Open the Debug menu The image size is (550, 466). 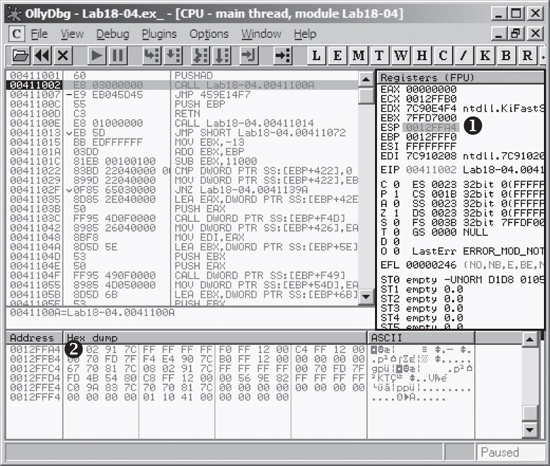113,34
